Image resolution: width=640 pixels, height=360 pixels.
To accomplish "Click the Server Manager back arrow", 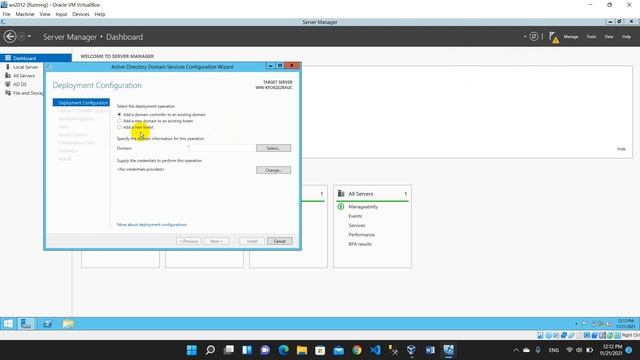I will point(10,37).
